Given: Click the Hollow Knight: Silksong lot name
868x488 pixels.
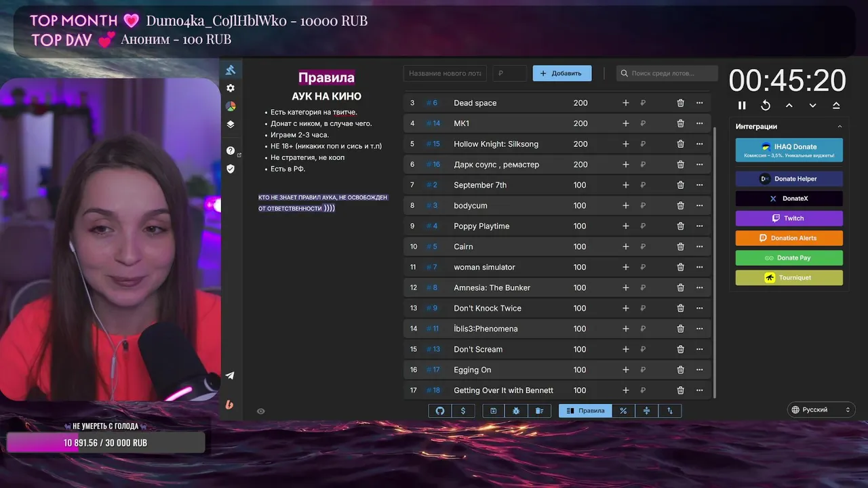Looking at the screenshot, I should tap(496, 144).
